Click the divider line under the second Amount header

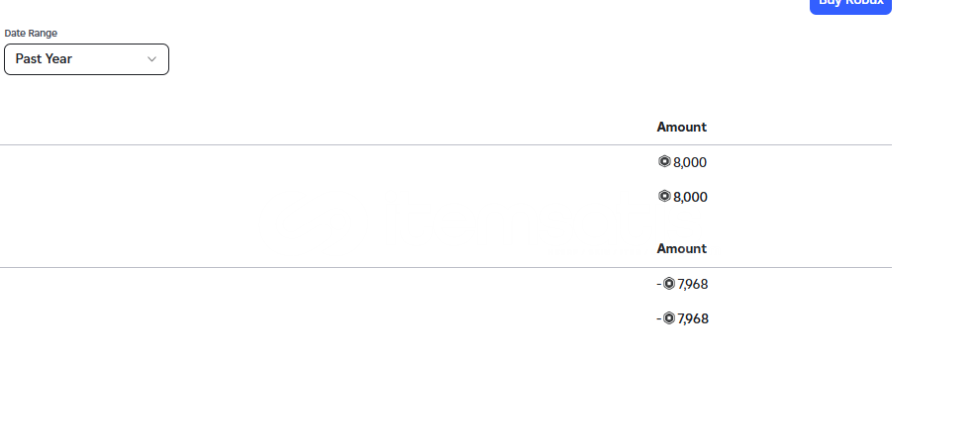(x=445, y=267)
